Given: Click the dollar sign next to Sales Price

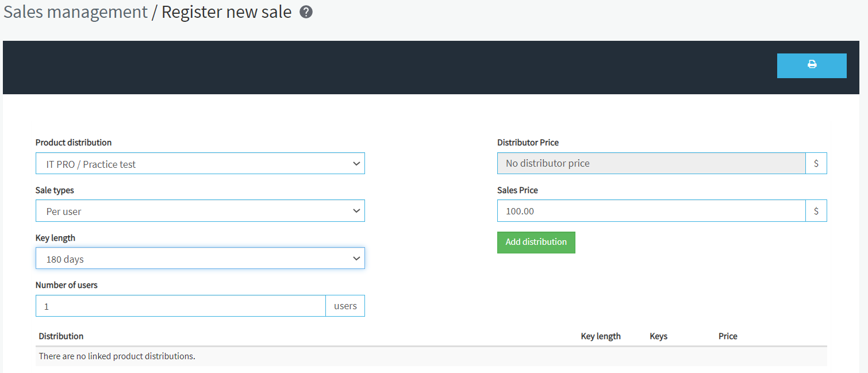Looking at the screenshot, I should click(816, 211).
